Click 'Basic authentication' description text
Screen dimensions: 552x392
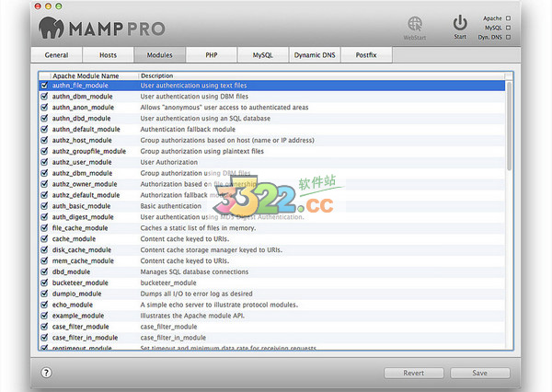pos(171,206)
